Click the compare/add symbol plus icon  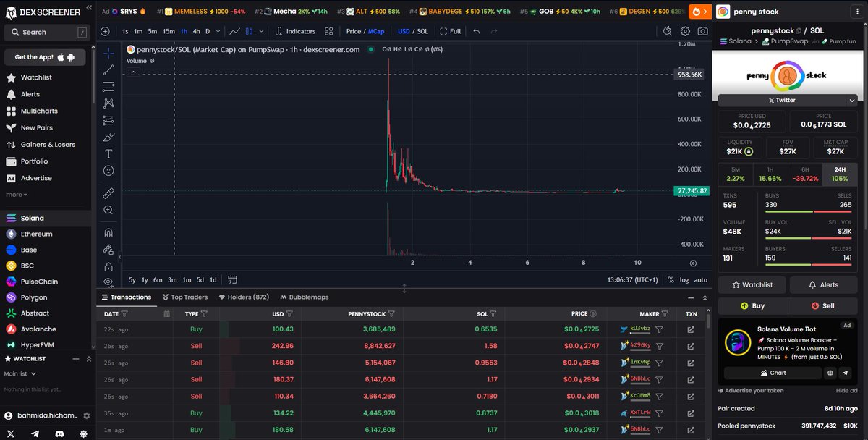pyautogui.click(x=105, y=31)
